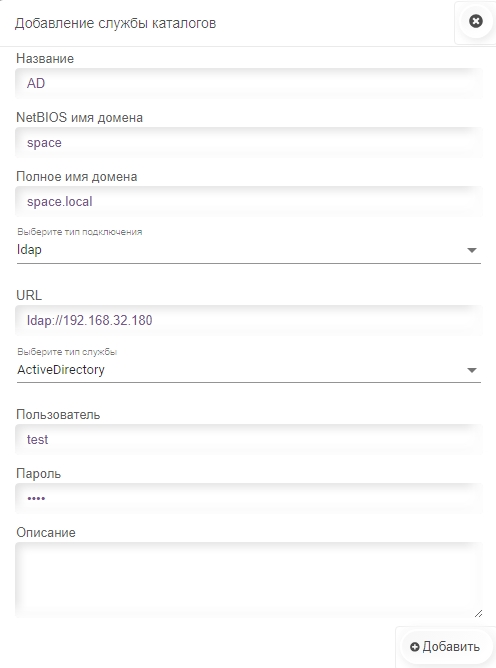The image size is (496, 668).
Task: Click inside the empty Описание text area
Action: (249, 580)
